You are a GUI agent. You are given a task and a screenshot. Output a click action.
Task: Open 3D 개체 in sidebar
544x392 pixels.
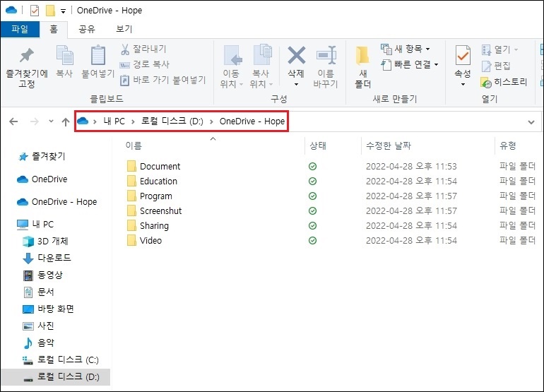point(45,241)
